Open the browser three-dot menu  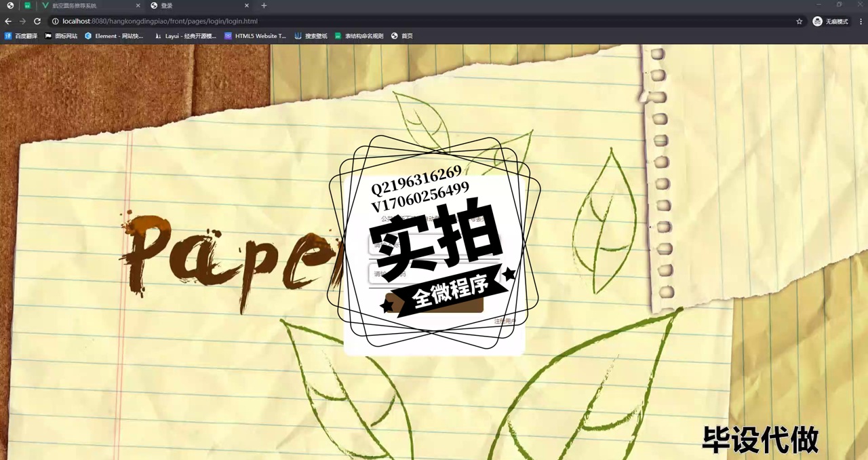861,21
